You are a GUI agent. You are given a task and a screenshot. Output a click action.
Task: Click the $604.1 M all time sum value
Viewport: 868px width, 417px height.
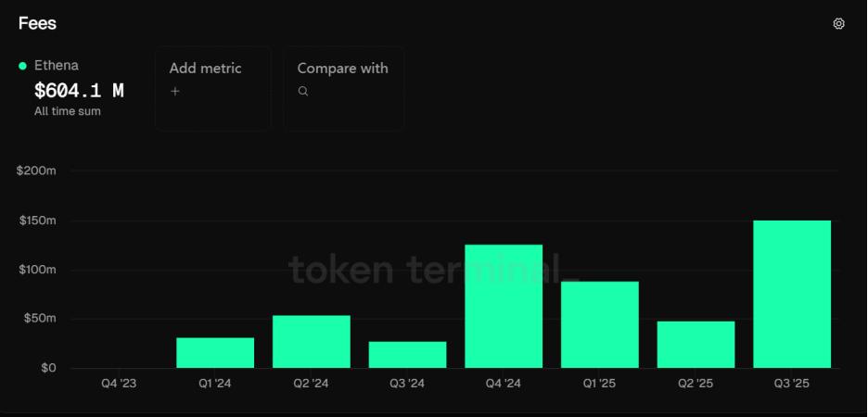tap(79, 91)
